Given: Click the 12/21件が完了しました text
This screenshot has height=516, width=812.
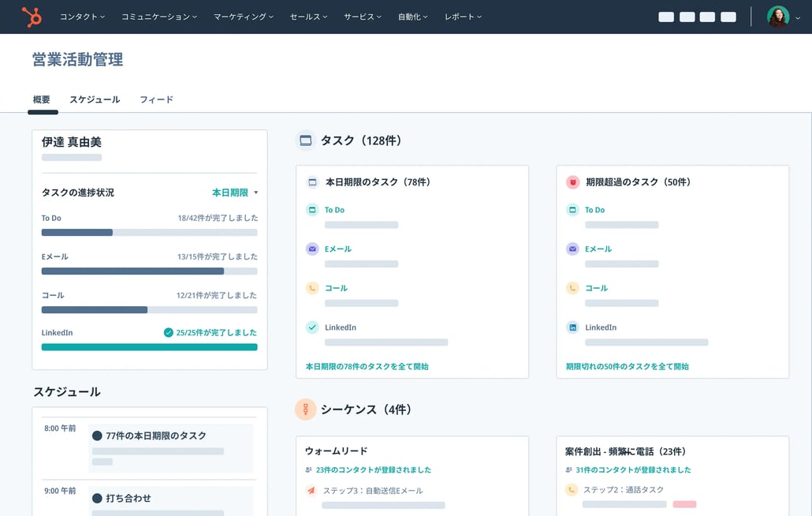Looking at the screenshot, I should click(x=217, y=295).
